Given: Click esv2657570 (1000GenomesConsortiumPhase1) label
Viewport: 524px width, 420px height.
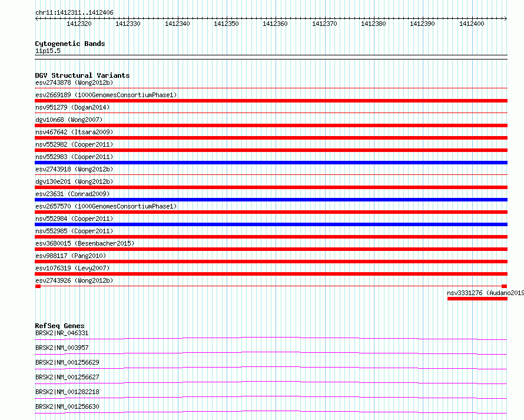Looking at the screenshot, I should click(x=106, y=206).
